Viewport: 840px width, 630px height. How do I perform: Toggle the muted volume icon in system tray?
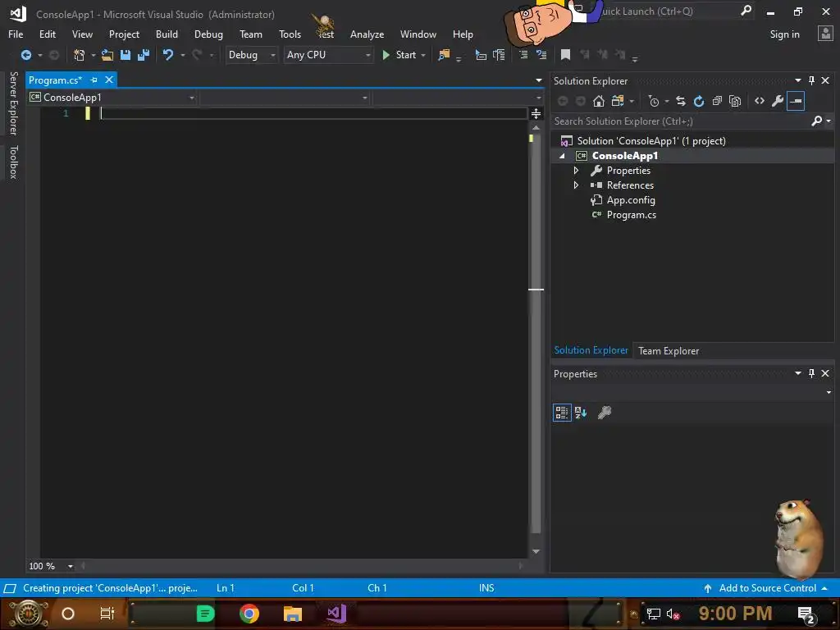[x=673, y=614]
